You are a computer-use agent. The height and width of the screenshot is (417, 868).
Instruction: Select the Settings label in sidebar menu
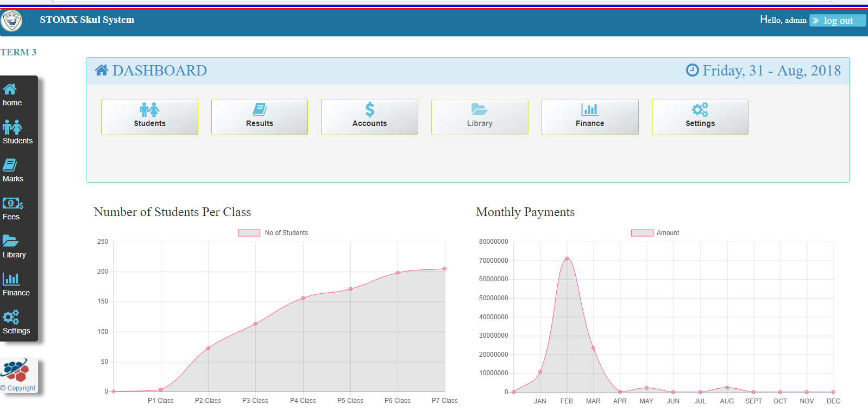[x=16, y=331]
